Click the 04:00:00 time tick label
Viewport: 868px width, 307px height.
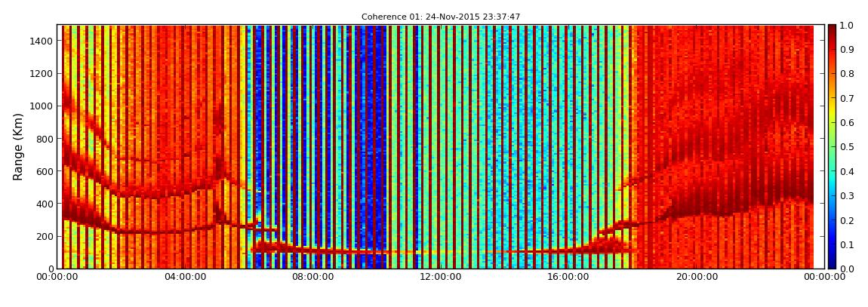pyautogui.click(x=186, y=277)
